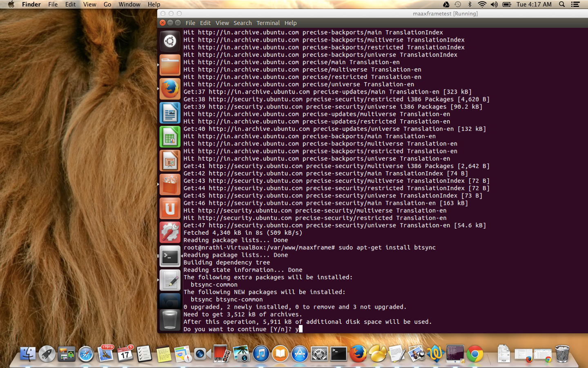
Task: Open the Files folder icon in Unity launcher
Action: [x=170, y=65]
